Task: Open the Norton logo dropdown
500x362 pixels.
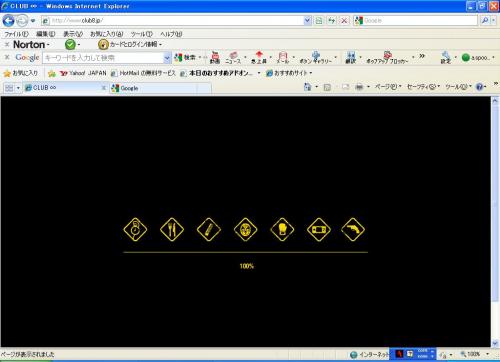Action: (31, 44)
